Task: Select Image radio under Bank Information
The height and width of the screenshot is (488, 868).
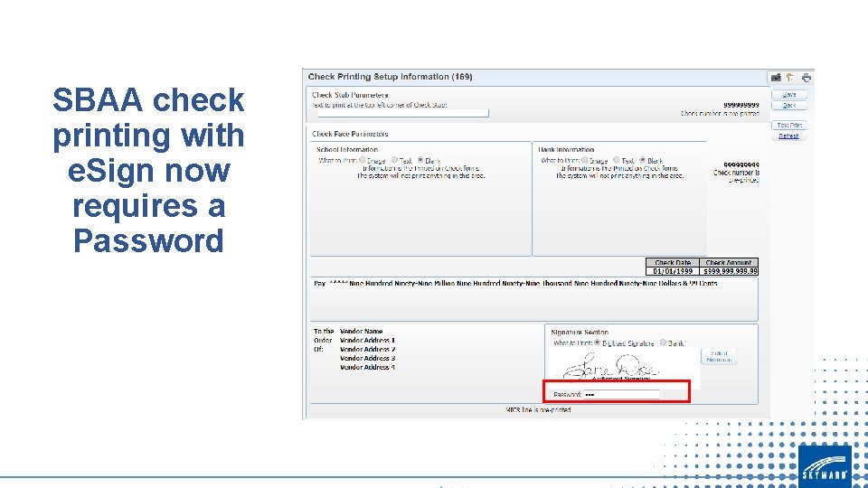Action: pos(584,160)
